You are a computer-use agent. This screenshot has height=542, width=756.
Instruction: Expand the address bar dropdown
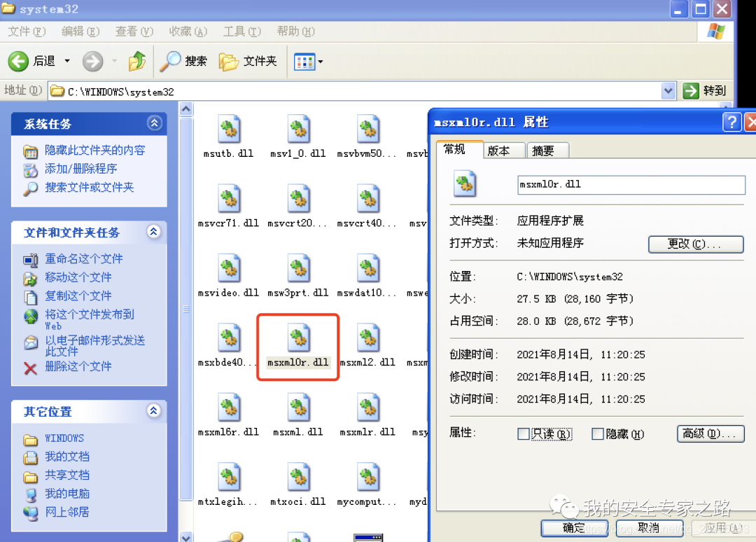pos(668,90)
